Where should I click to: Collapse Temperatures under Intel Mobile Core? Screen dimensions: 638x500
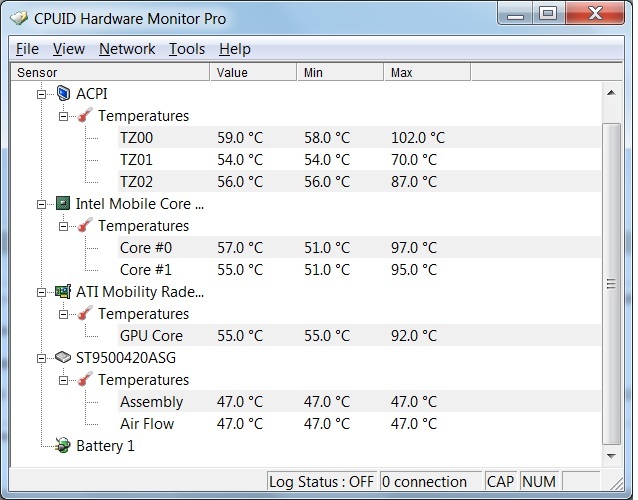coord(63,226)
